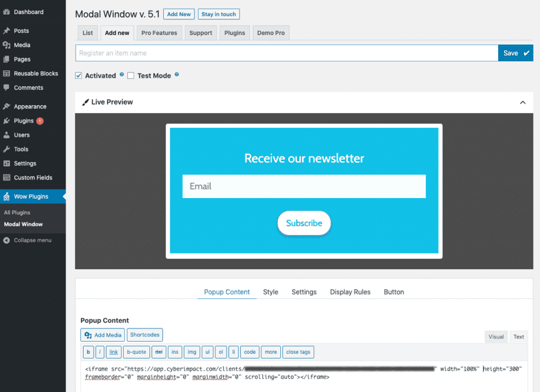Image resolution: width=540 pixels, height=392 pixels.
Task: Click the ul list quicktag
Action: tap(207, 352)
